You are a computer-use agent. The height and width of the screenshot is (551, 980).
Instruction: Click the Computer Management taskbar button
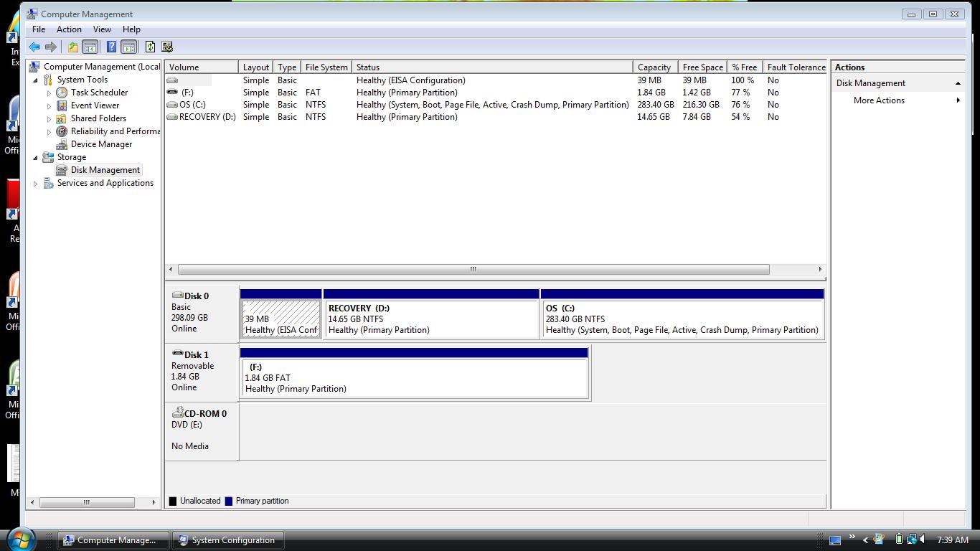(x=113, y=540)
